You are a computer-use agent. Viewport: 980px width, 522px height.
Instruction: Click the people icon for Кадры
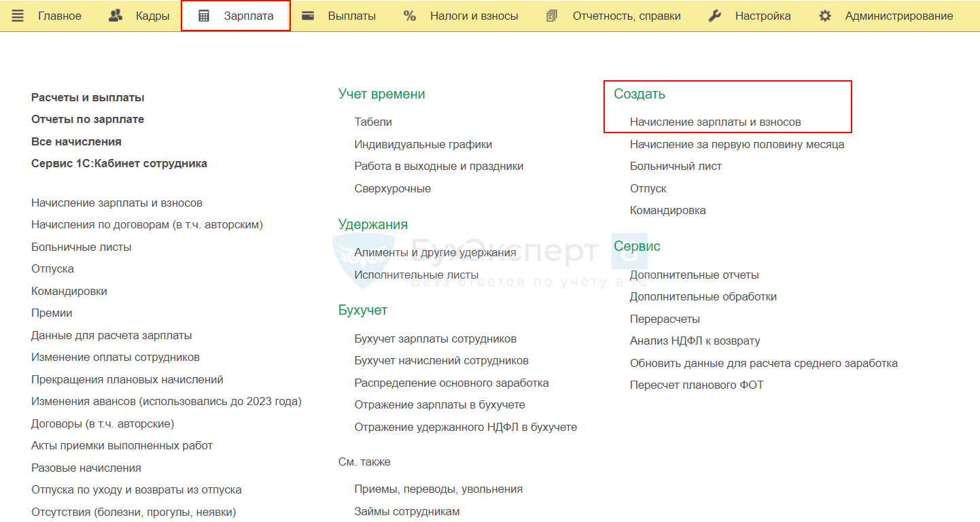116,16
